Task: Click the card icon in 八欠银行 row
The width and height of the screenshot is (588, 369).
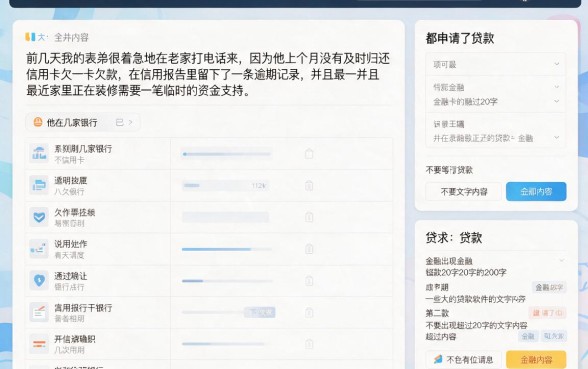Action: pos(39,185)
